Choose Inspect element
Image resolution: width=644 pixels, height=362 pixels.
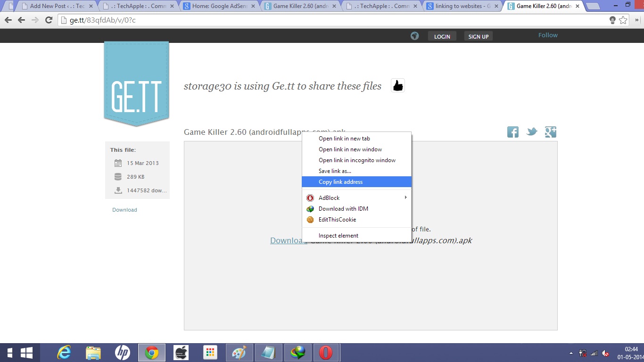tap(357, 236)
